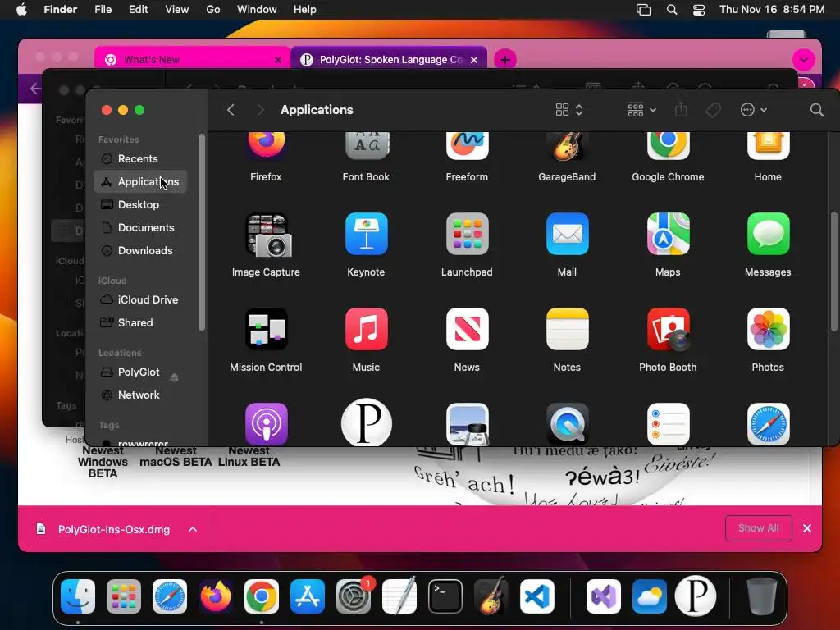Open Terminal from the Dock
The width and height of the screenshot is (840, 630).
tap(445, 596)
